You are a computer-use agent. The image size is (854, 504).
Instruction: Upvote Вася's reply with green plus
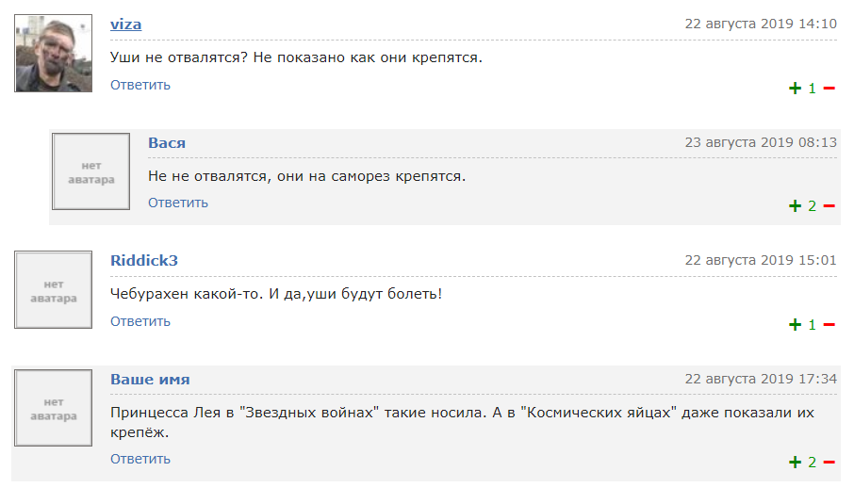point(796,206)
